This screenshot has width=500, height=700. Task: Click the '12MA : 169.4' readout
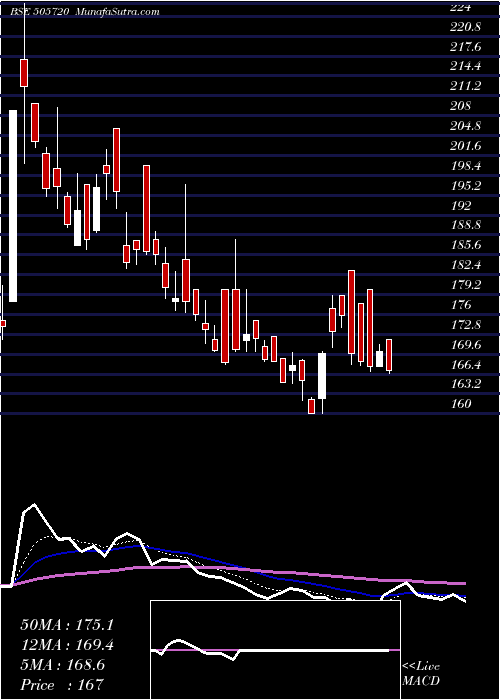(67, 645)
